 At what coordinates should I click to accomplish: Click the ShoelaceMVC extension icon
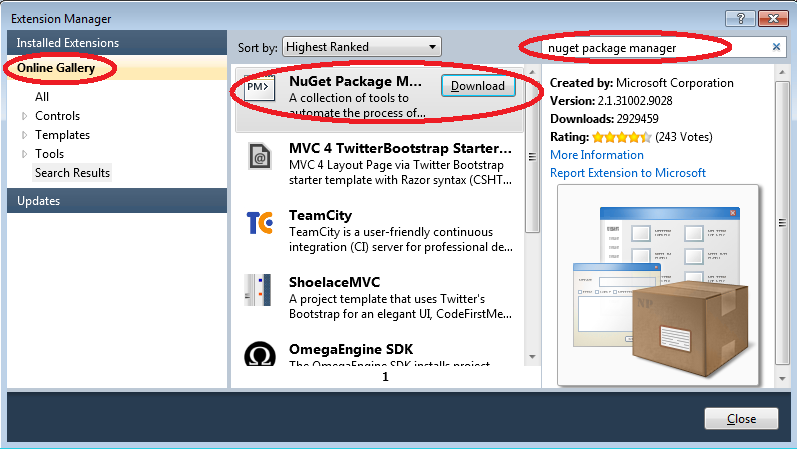tap(258, 290)
